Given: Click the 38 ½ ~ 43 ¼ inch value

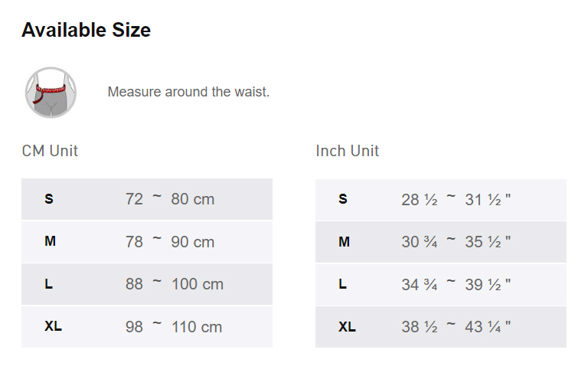Looking at the screenshot, I should [x=456, y=327].
